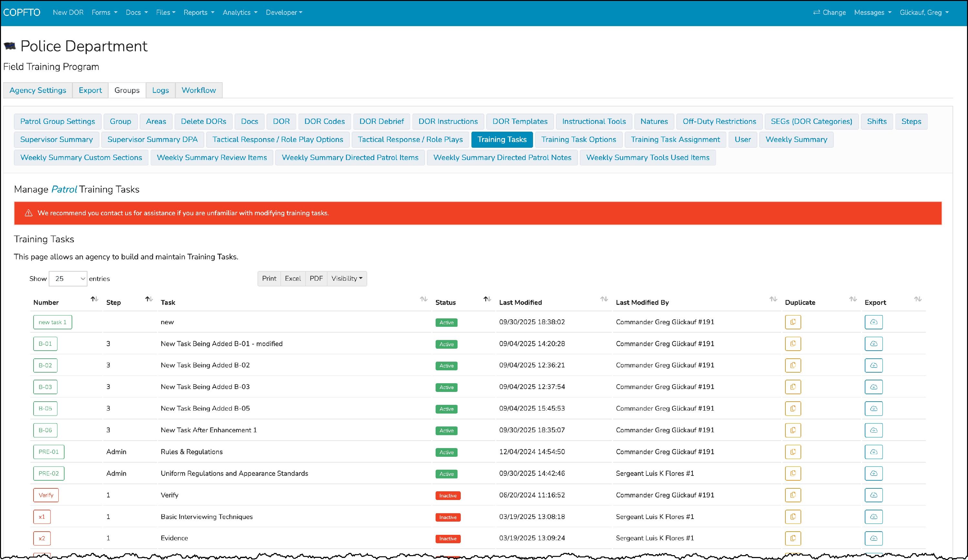Click the Excel export button
Viewport: 968px width, 560px height.
(x=292, y=279)
